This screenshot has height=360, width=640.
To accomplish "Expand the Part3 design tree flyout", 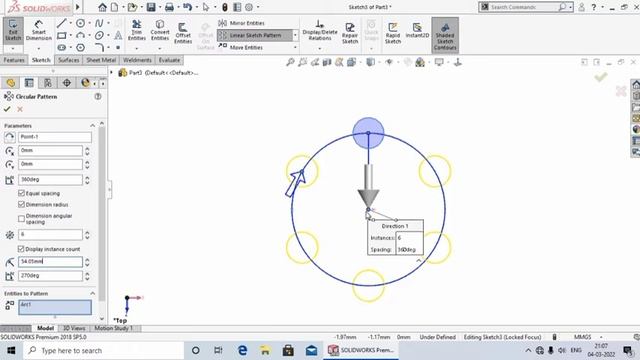I will (x=111, y=73).
